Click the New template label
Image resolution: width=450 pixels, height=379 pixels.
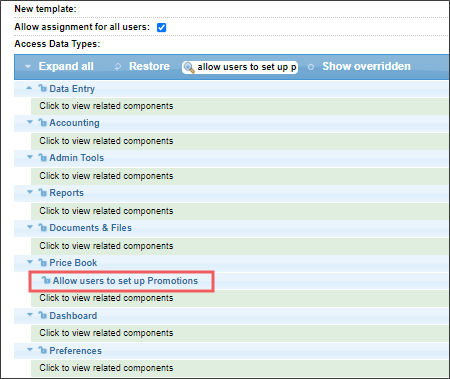(x=45, y=9)
